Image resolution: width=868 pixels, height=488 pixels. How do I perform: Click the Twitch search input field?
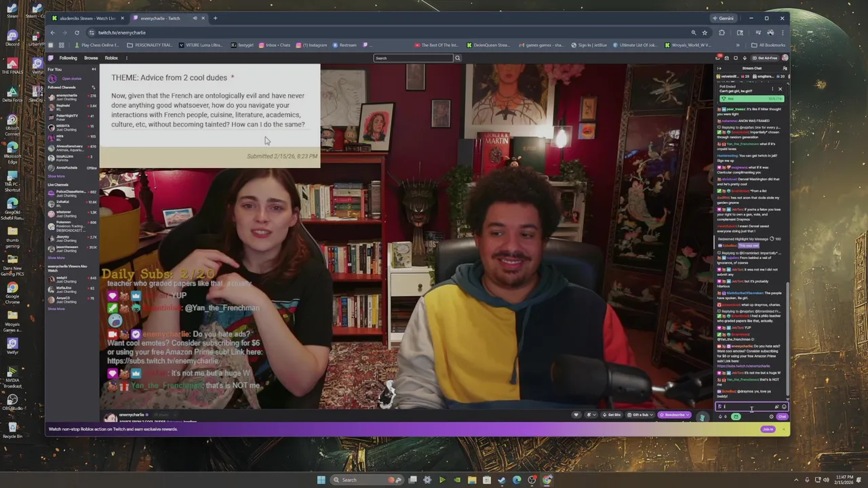414,58
